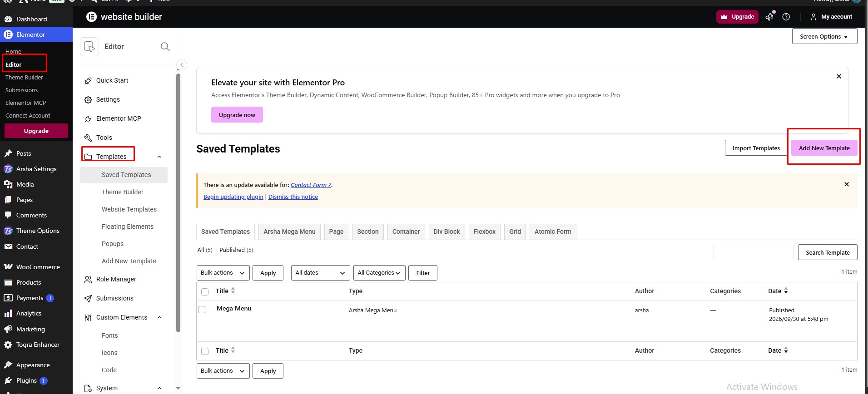868x394 pixels.
Task: Click the Editor sidebar vertical scrollbar
Action: [x=178, y=202]
